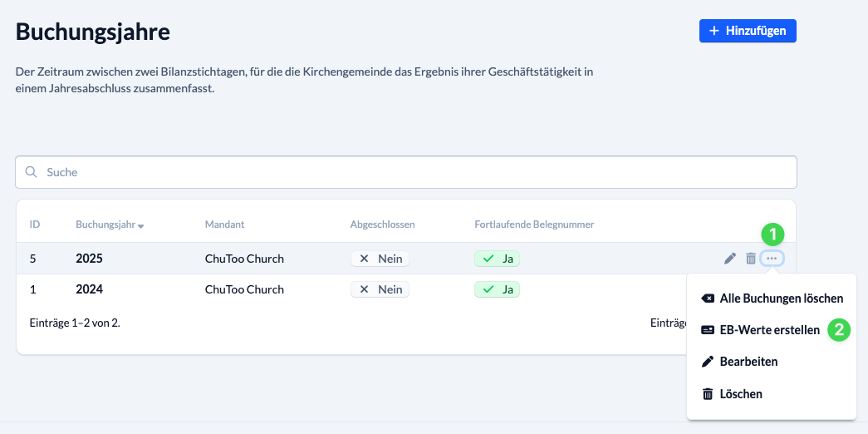
Task: Open the three-dot actions menu for 2025
Action: coord(772,259)
